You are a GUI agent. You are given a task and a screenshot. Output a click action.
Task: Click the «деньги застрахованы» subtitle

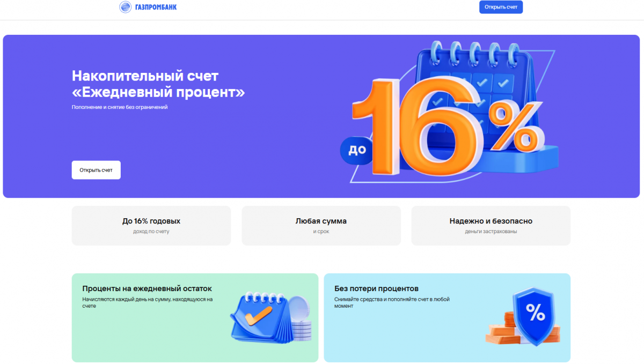coord(491,232)
